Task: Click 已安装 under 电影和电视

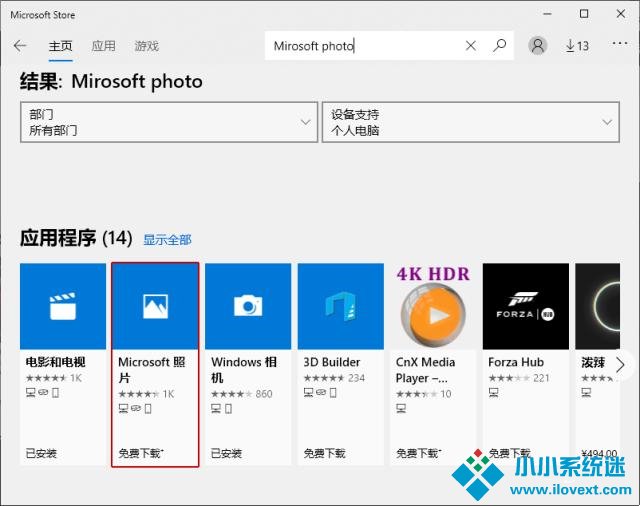Action: coord(41,453)
